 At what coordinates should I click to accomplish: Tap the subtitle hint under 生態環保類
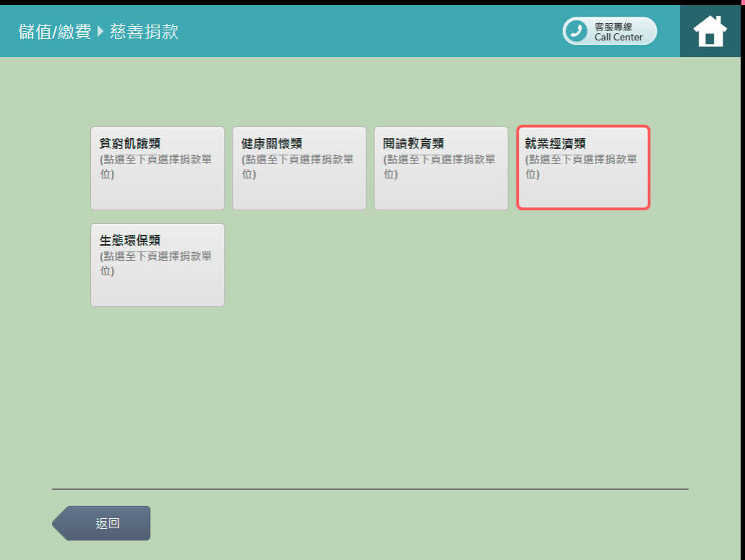[x=155, y=263]
